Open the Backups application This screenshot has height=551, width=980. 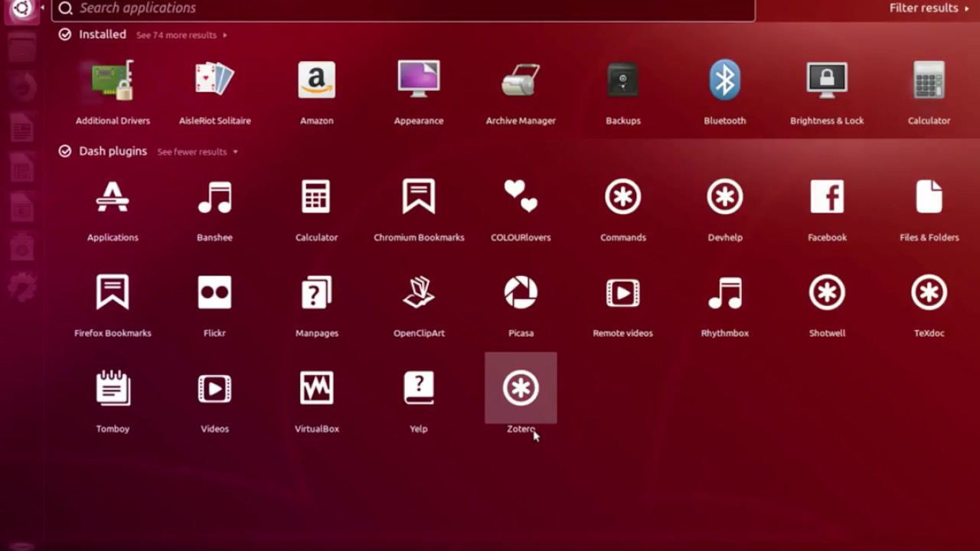[623, 80]
